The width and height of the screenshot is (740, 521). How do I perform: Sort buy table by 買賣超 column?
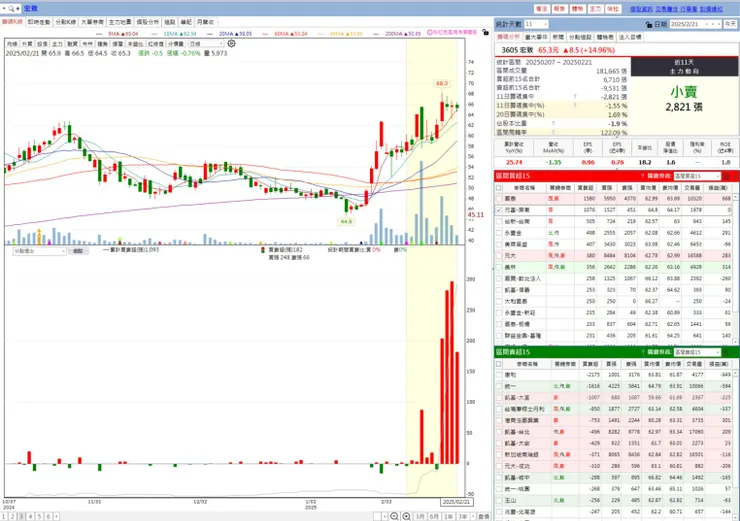pyautogui.click(x=586, y=188)
